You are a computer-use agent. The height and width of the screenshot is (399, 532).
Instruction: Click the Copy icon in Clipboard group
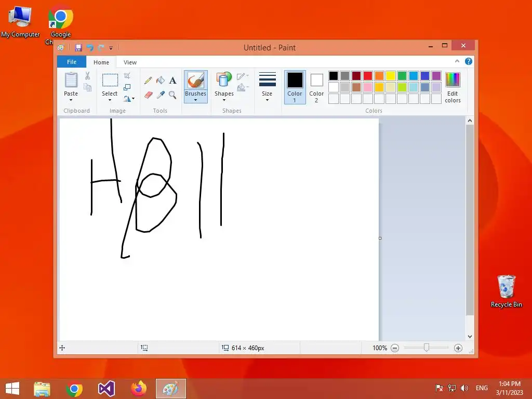pos(87,87)
